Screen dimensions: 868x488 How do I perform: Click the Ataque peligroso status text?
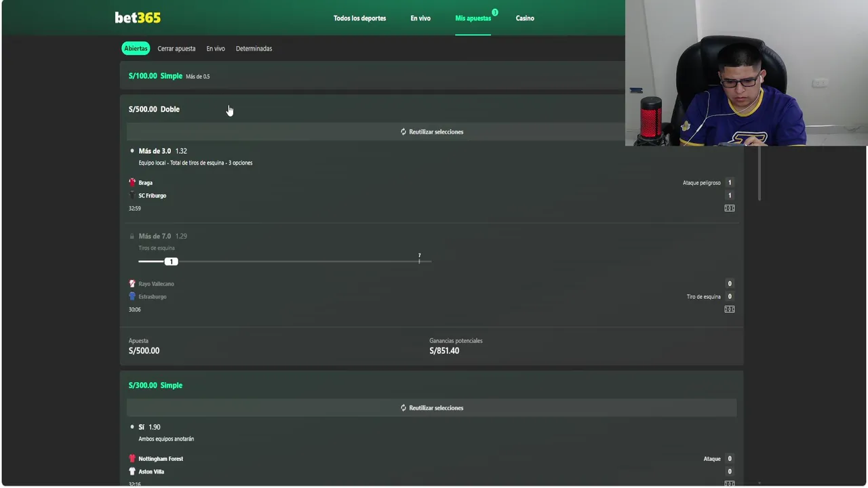[x=701, y=182]
